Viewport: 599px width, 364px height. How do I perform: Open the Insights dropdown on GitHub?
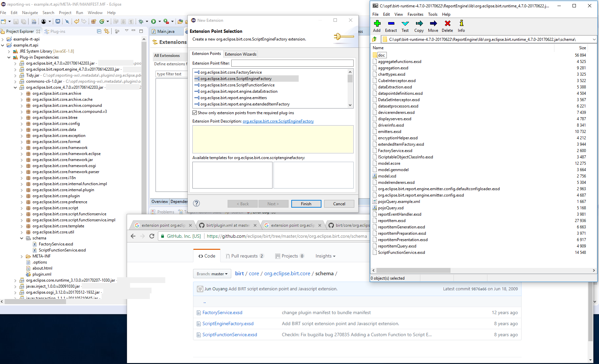coord(325,256)
